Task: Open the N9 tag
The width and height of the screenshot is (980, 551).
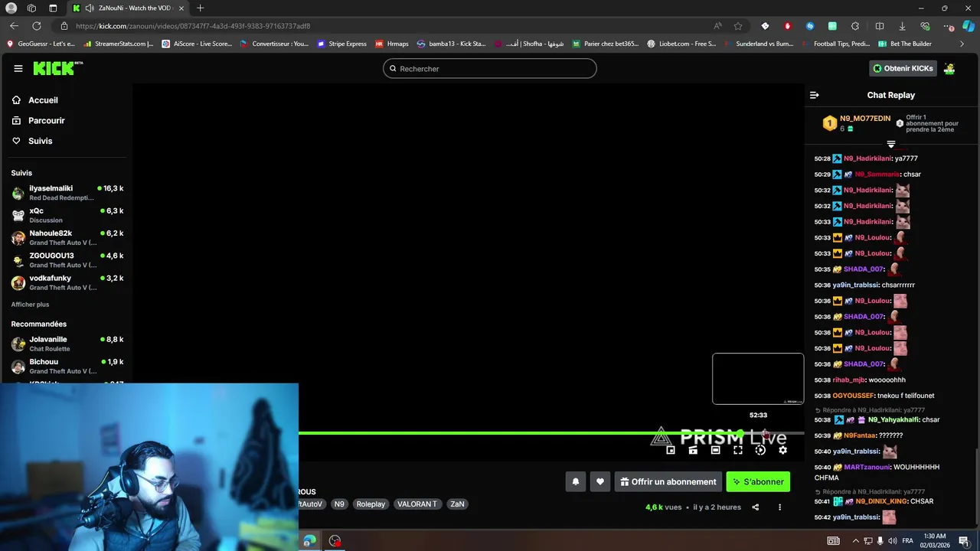Action: point(339,504)
